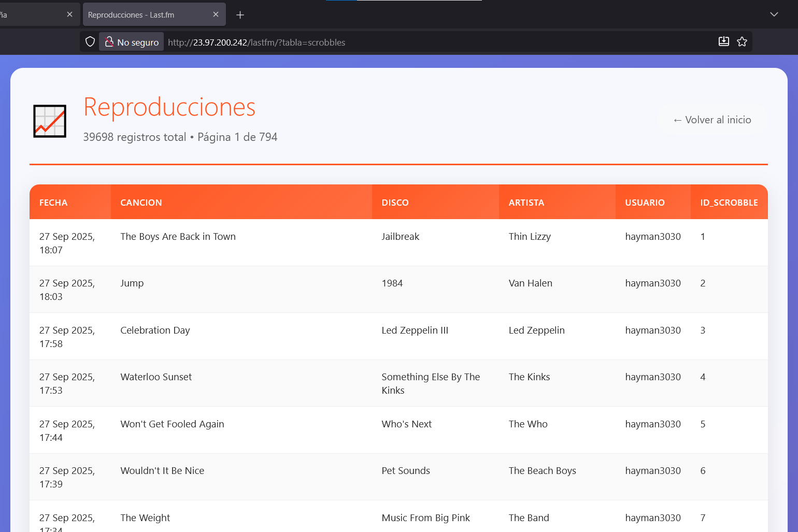Select The Beach Boys artist cell
798x532 pixels.
tap(542, 471)
